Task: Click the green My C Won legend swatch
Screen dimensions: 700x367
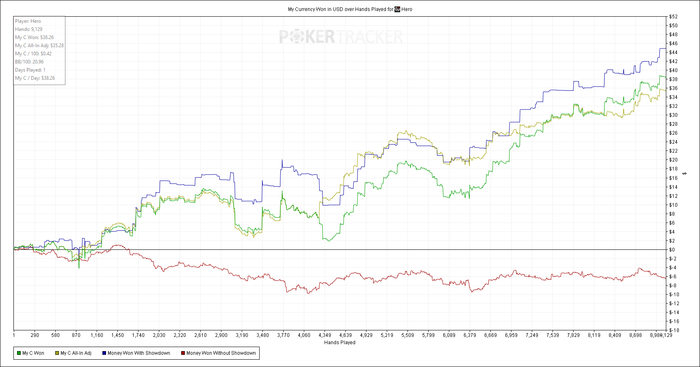Action: (19, 353)
